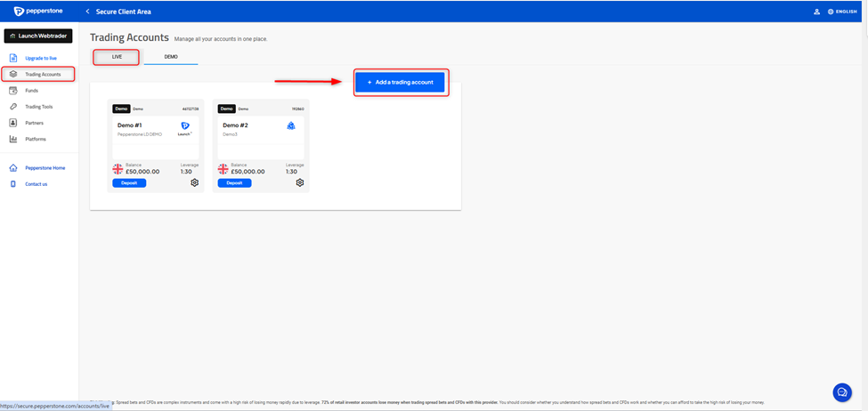
Task: Click the Platforms chart icon
Action: pyautogui.click(x=13, y=139)
